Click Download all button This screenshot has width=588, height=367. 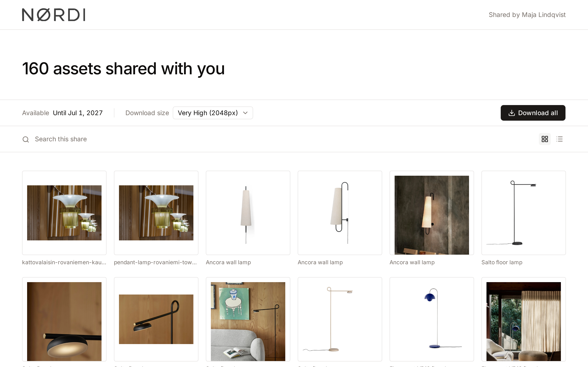pos(533,113)
